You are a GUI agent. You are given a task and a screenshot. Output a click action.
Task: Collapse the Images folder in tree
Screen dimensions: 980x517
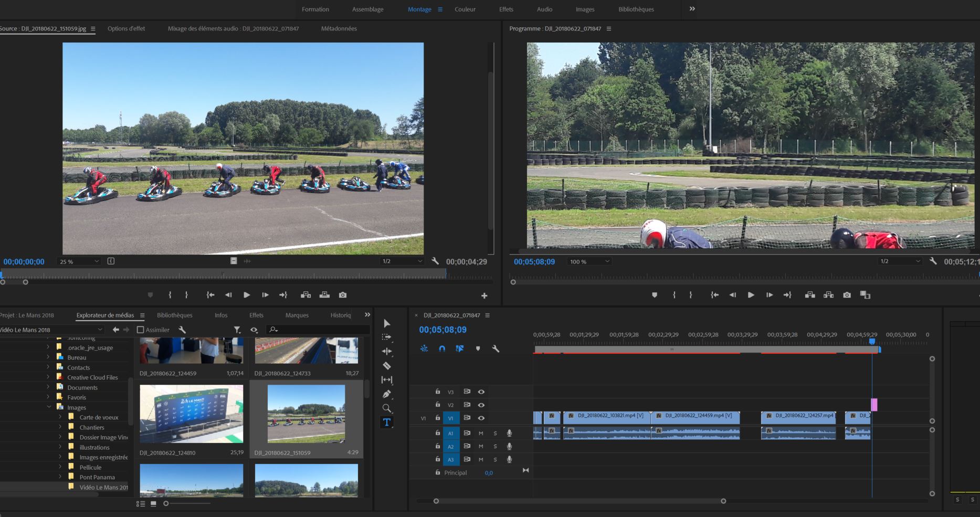[49, 407]
